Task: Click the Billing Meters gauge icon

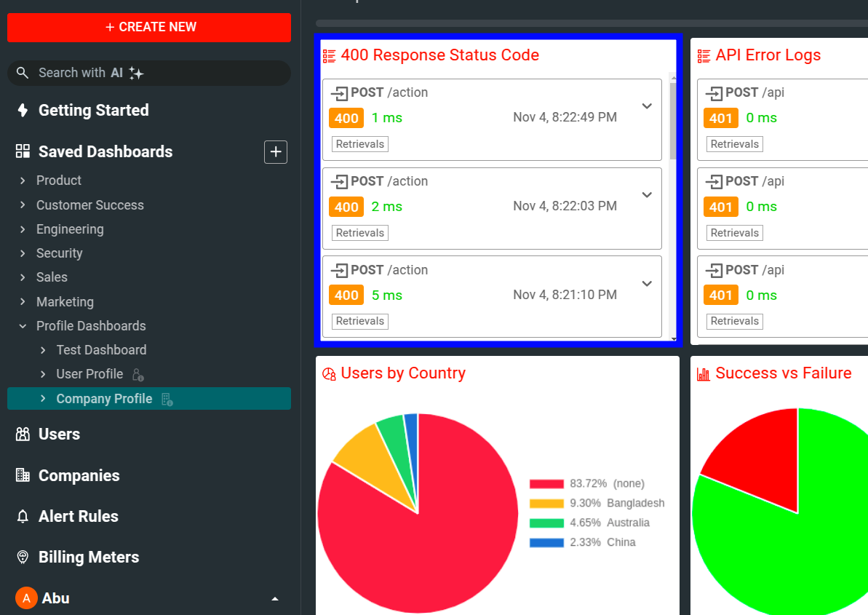Action: click(x=23, y=557)
